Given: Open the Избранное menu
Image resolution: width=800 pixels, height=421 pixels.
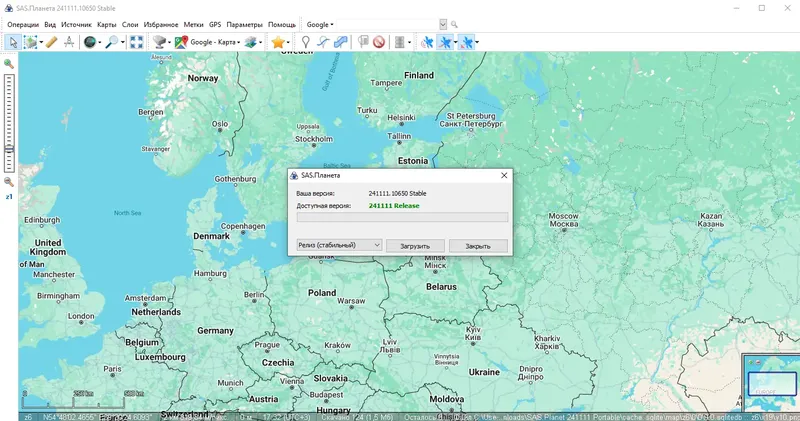Looking at the screenshot, I should (x=161, y=24).
